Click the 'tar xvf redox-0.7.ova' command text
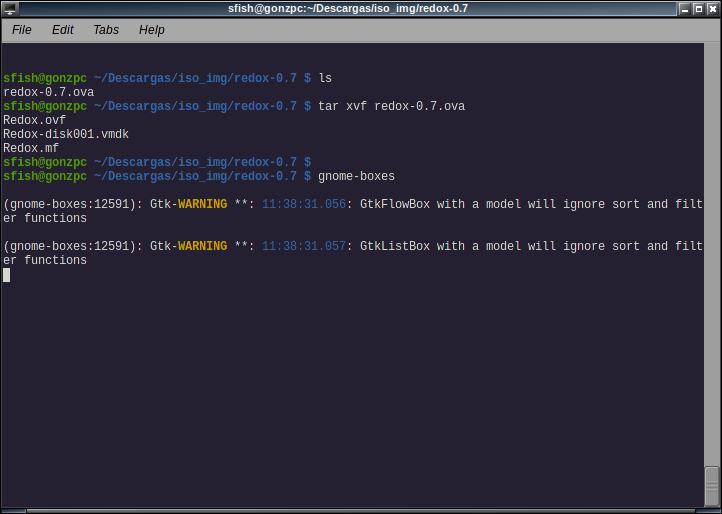 point(391,106)
